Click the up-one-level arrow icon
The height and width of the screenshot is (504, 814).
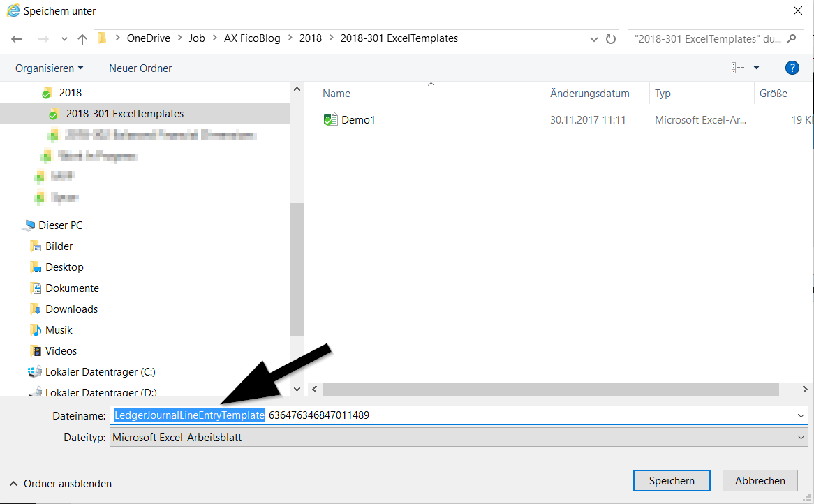(x=82, y=39)
